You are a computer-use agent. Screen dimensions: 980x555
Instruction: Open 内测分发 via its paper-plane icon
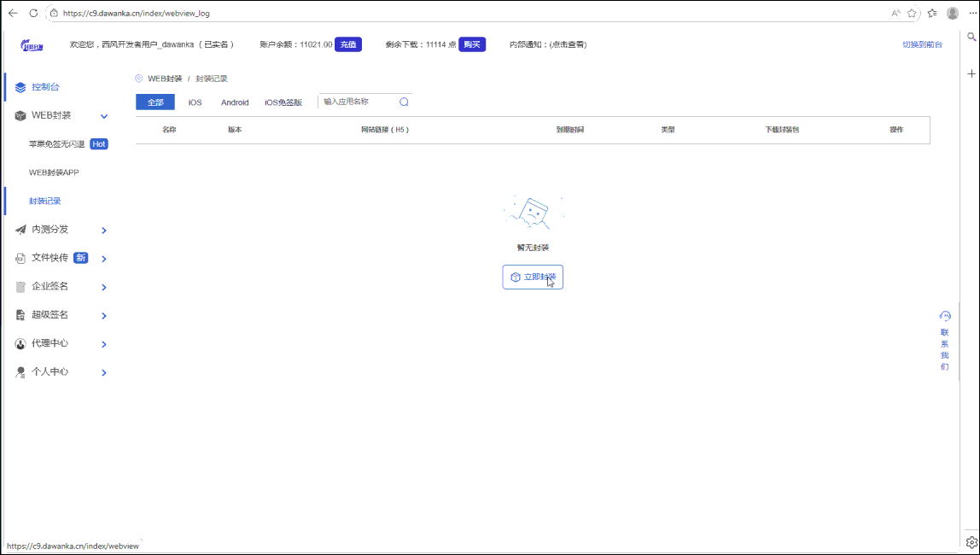pos(19,229)
